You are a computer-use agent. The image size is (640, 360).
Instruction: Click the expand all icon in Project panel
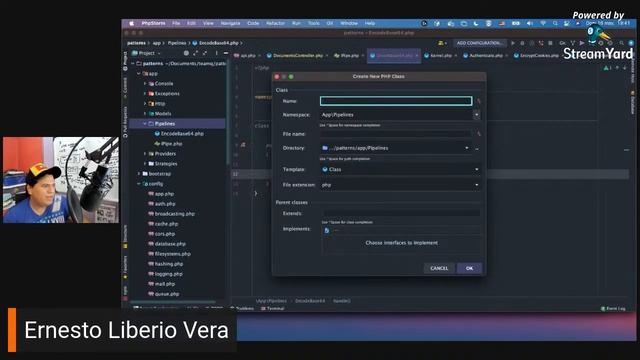point(196,53)
